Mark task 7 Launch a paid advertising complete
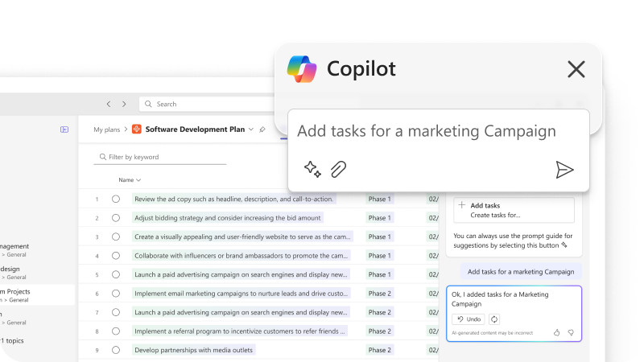 tap(116, 312)
